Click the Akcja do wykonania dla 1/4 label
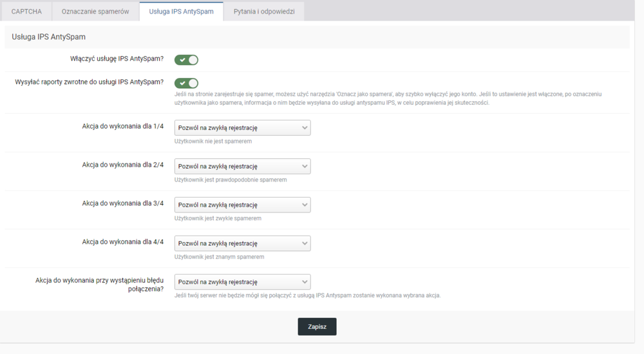Viewport: 644px width, 354px height. [x=122, y=126]
